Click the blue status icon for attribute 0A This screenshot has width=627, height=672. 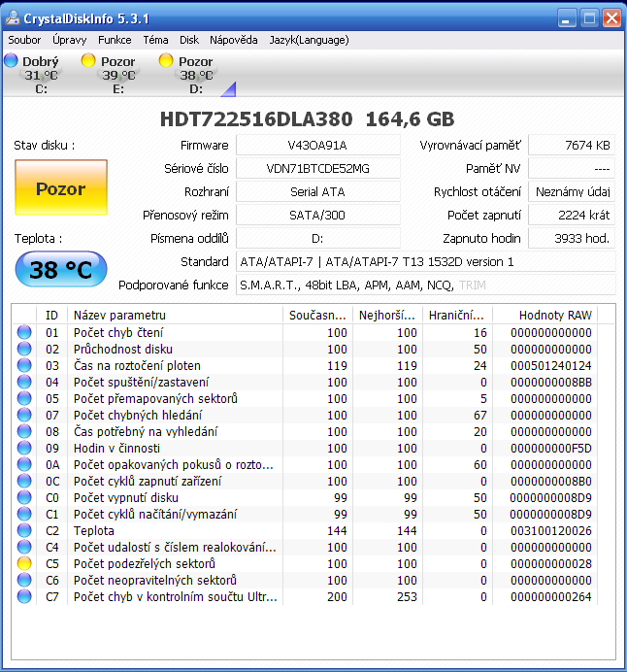coord(24,464)
